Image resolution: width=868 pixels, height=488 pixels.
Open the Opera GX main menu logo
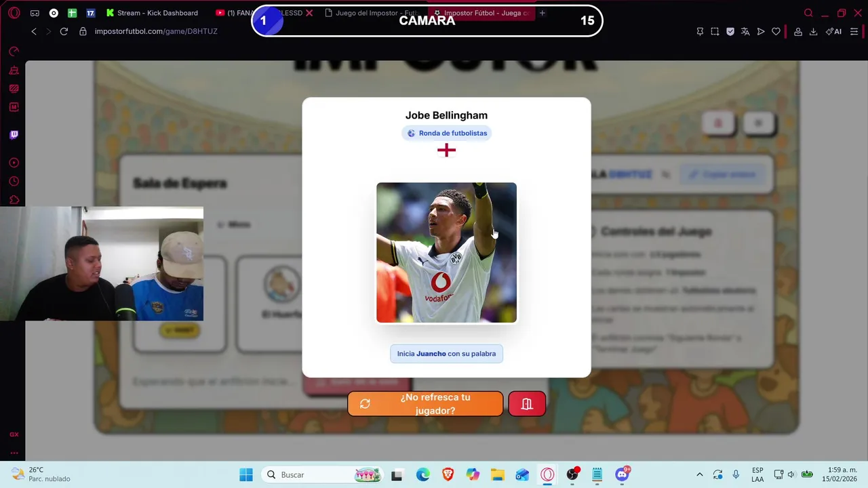pos(14,13)
